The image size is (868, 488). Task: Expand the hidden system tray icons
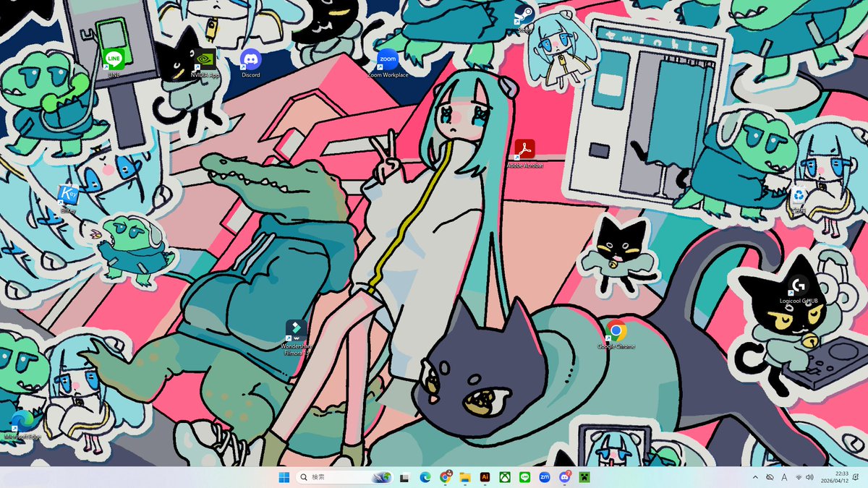point(756,477)
